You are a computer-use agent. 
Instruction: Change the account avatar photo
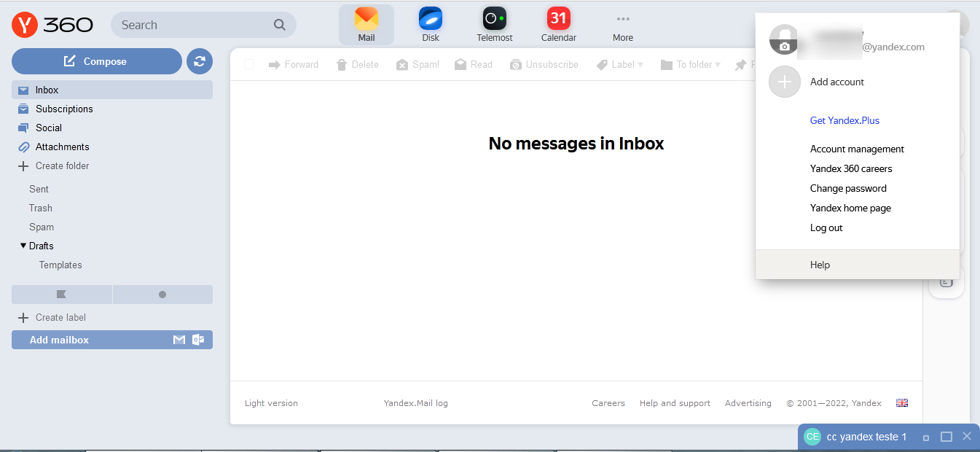pos(784,39)
